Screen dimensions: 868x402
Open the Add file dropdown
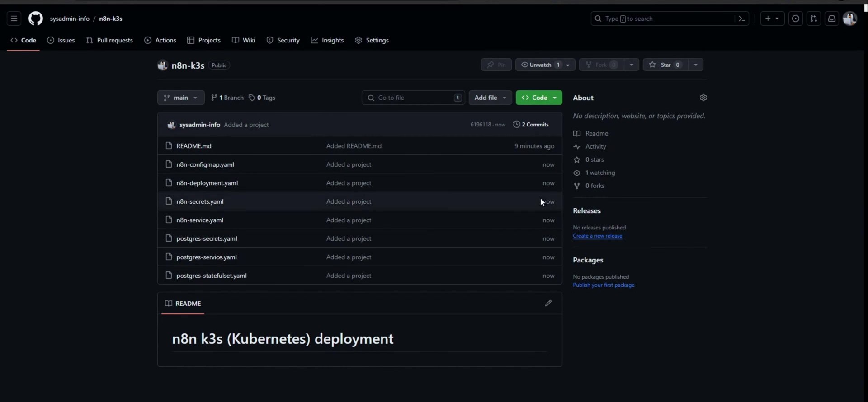[x=491, y=98]
